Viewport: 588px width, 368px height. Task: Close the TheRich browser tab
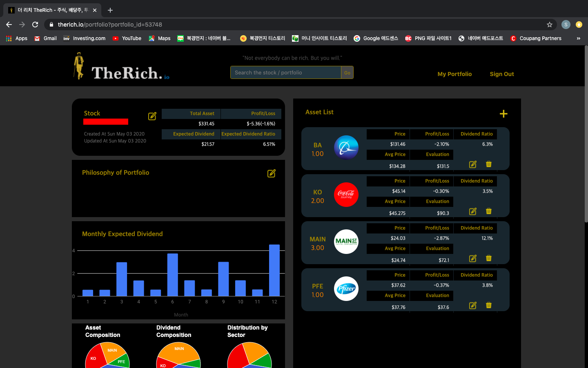pos(95,10)
